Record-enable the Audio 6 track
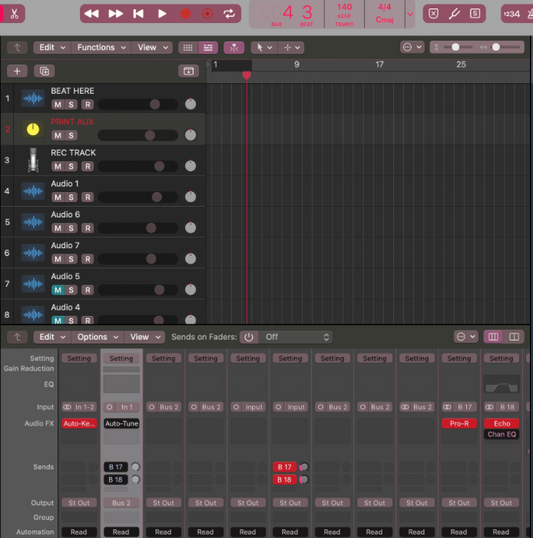The width and height of the screenshot is (533, 538). (x=88, y=228)
